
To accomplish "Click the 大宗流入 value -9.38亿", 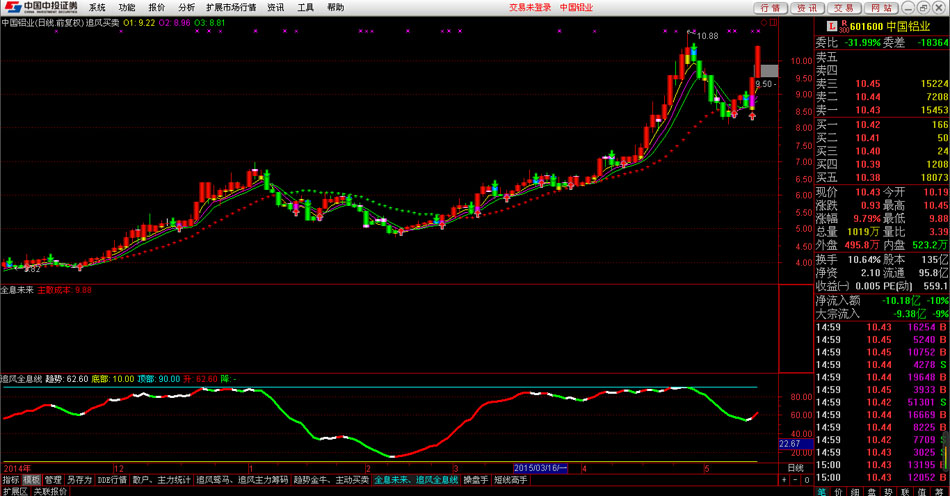I will (x=909, y=314).
